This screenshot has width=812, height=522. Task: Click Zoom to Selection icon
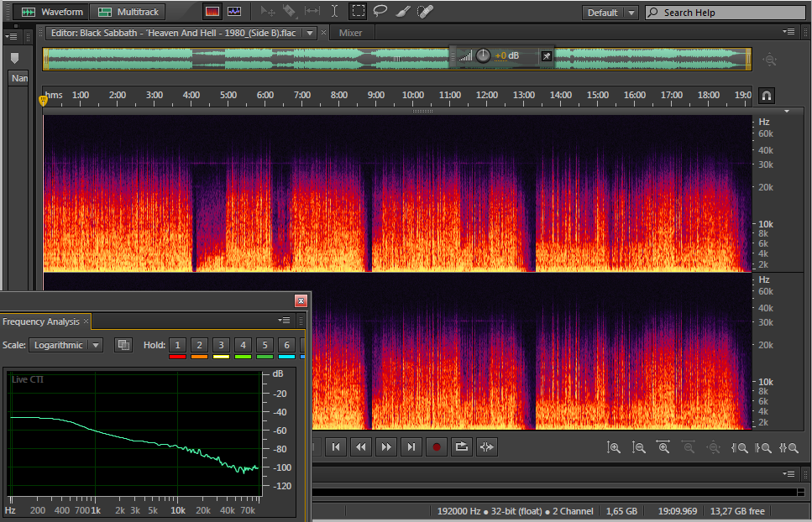pyautogui.click(x=788, y=448)
